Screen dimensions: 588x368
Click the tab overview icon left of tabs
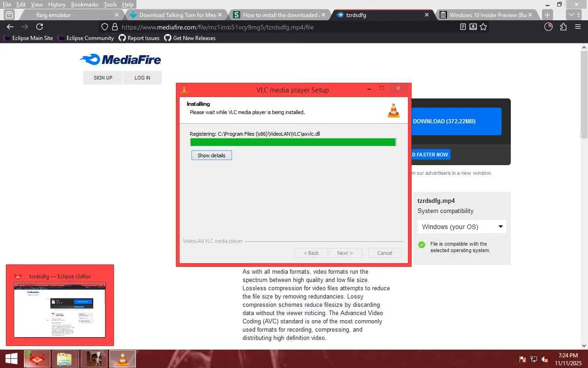9,15
